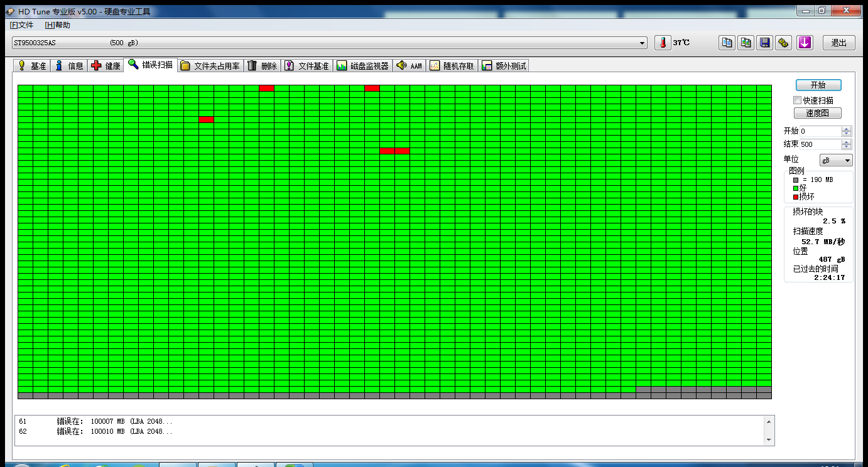Image resolution: width=868 pixels, height=467 pixels.
Task: Copy screenshot to clipboard icon
Action: 746,43
